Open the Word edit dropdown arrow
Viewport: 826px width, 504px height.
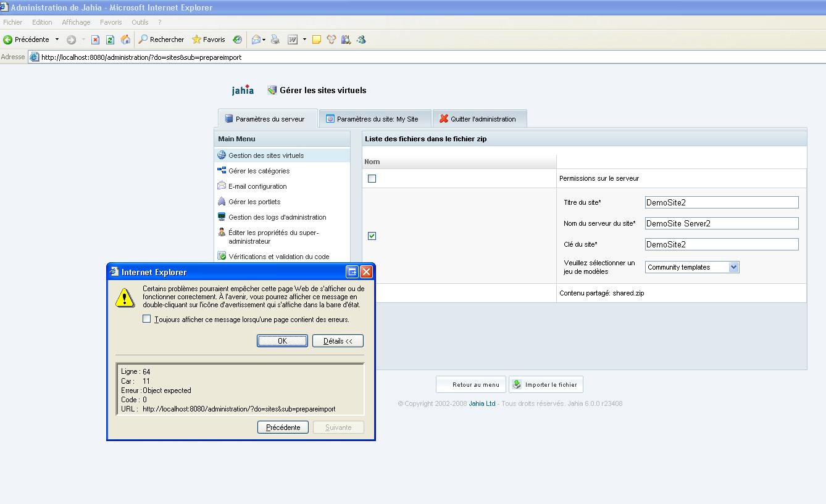click(304, 39)
